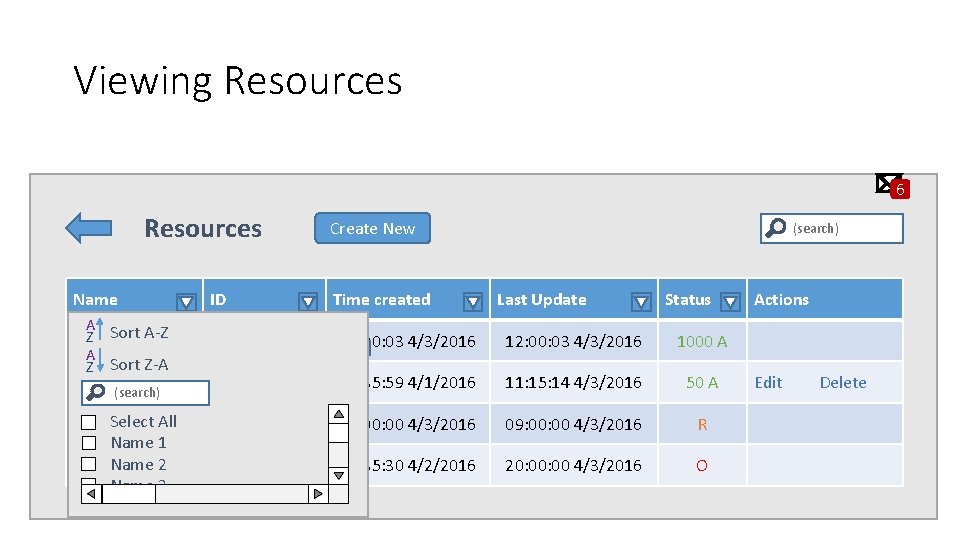Click the Sort Z-A icon
The image size is (960, 540).
pyautogui.click(x=91, y=363)
